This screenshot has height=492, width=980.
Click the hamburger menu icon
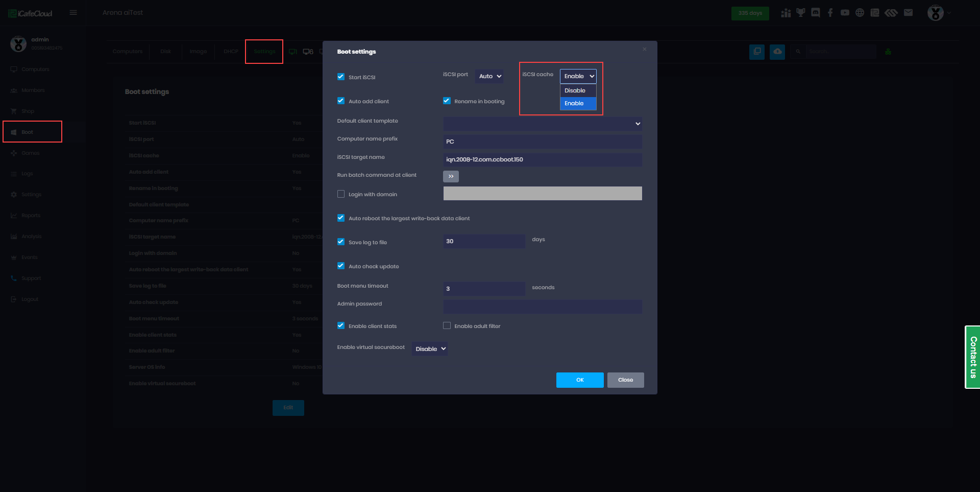pyautogui.click(x=73, y=13)
